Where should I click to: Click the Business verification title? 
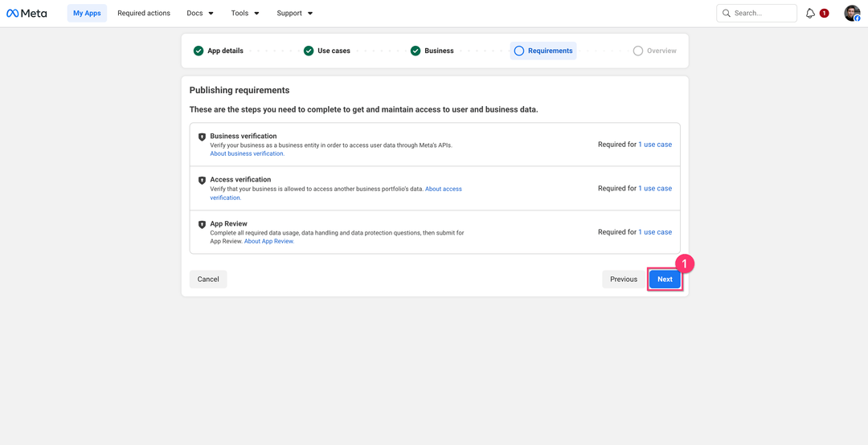click(x=244, y=137)
